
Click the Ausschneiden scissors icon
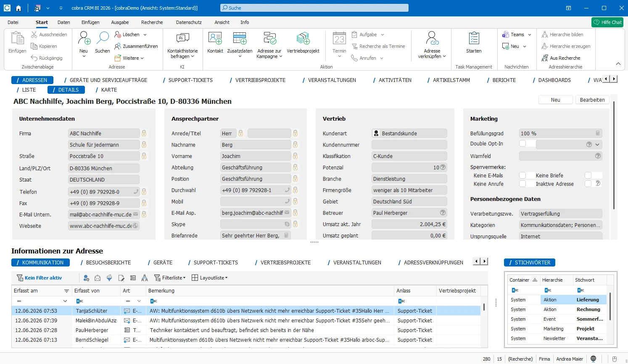[34, 34]
